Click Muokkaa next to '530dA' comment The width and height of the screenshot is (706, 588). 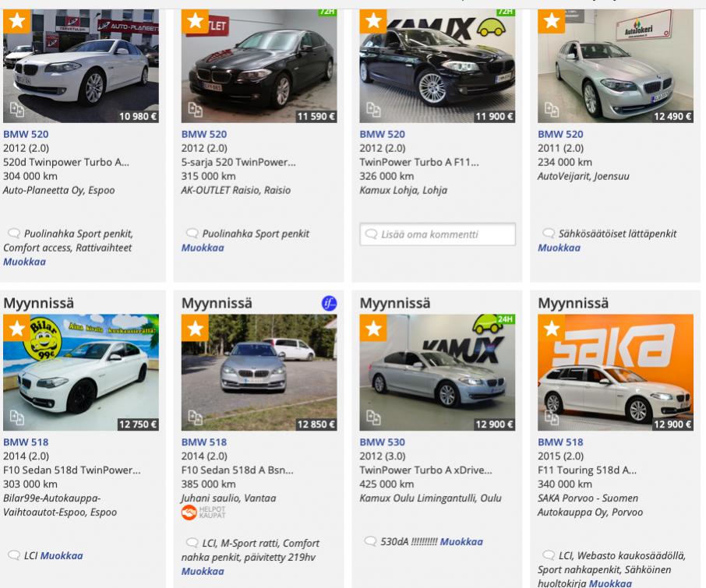(461, 542)
